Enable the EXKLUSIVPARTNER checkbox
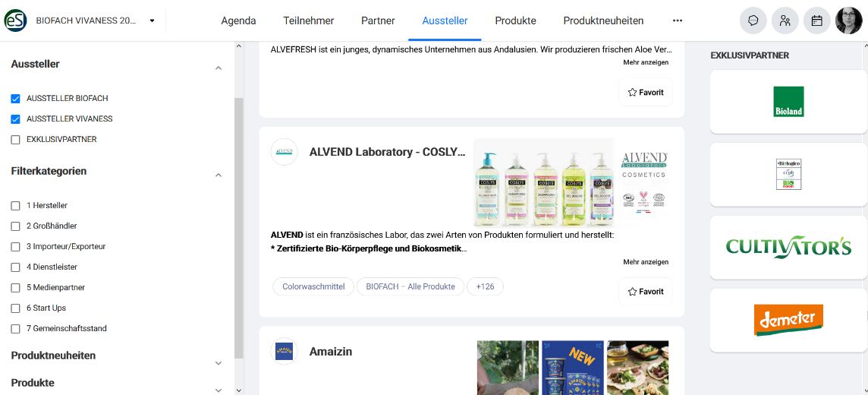 pos(15,140)
